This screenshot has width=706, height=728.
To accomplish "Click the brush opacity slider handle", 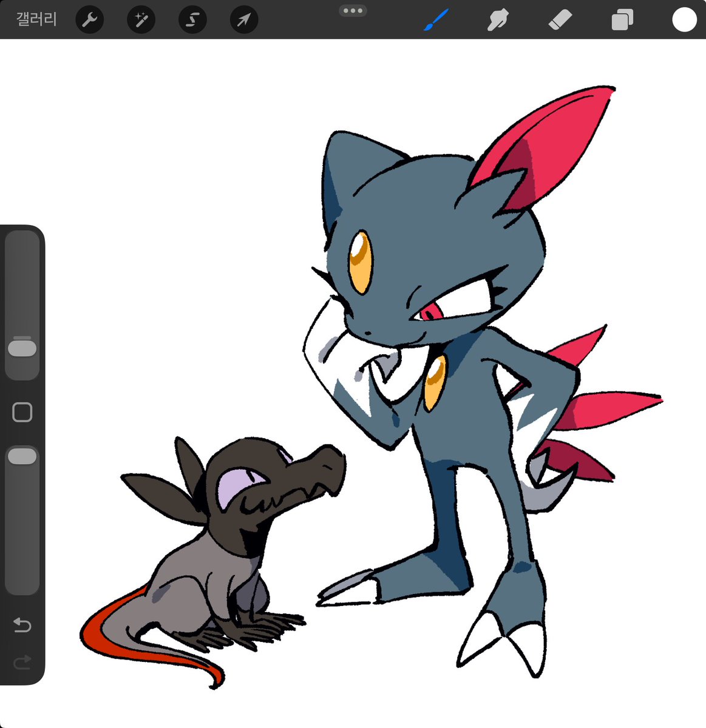I will 22,457.
